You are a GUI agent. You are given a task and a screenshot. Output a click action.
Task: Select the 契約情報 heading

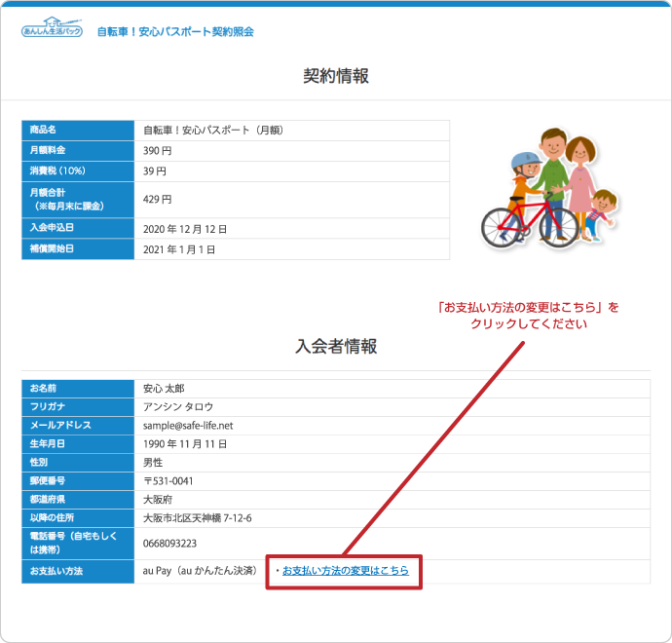(336, 76)
